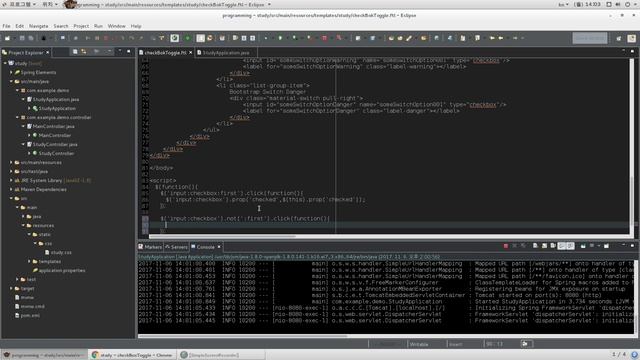Click the Insert status bar entry
640x360 pixels.
[x=456, y=344]
